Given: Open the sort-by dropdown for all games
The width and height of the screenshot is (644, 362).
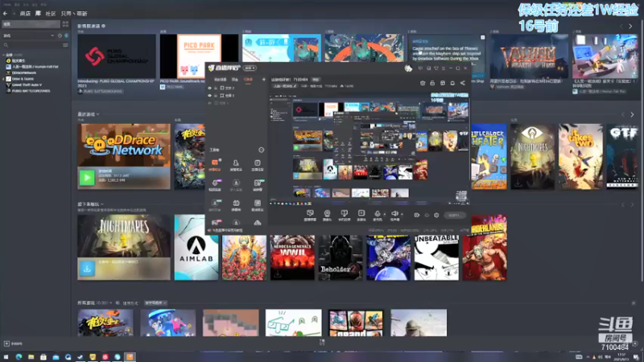Looking at the screenshot, I should click(155, 303).
